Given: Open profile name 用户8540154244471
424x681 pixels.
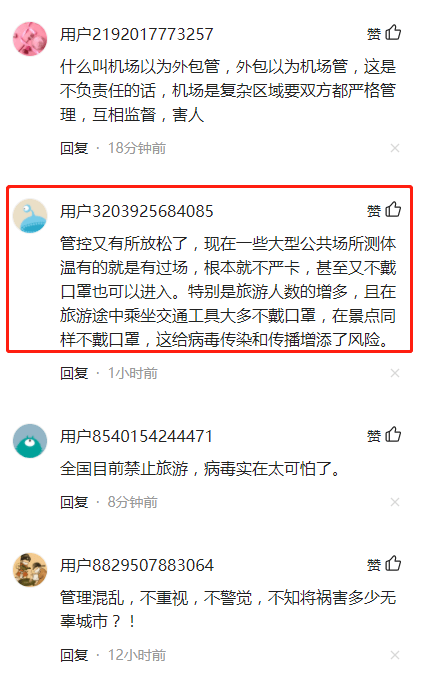Looking at the screenshot, I should 136,436.
